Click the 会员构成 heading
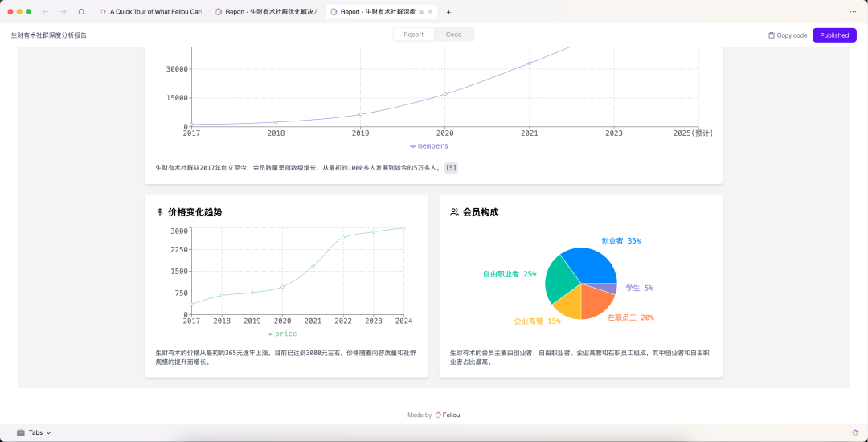Screen dimensions: 868x442 (481, 212)
